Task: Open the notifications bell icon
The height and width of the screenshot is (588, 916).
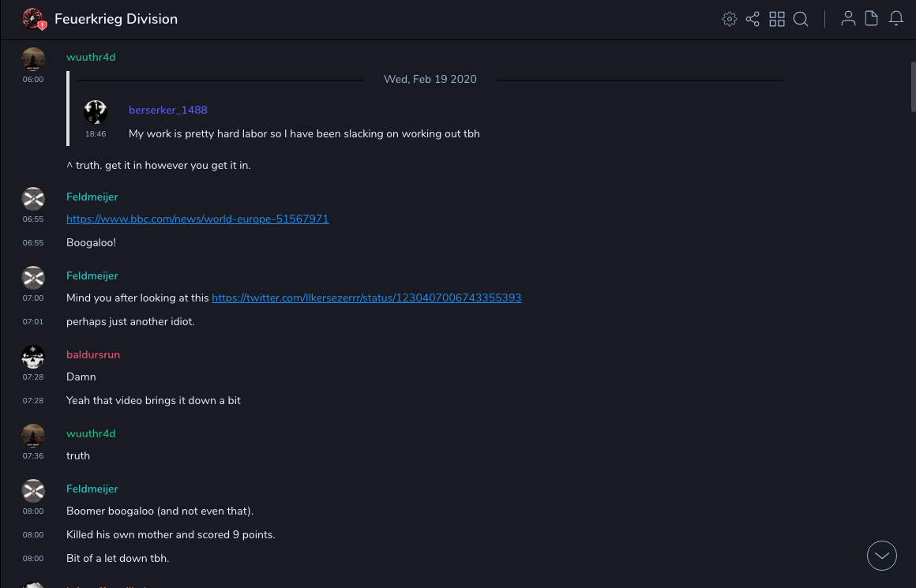Action: tap(896, 19)
